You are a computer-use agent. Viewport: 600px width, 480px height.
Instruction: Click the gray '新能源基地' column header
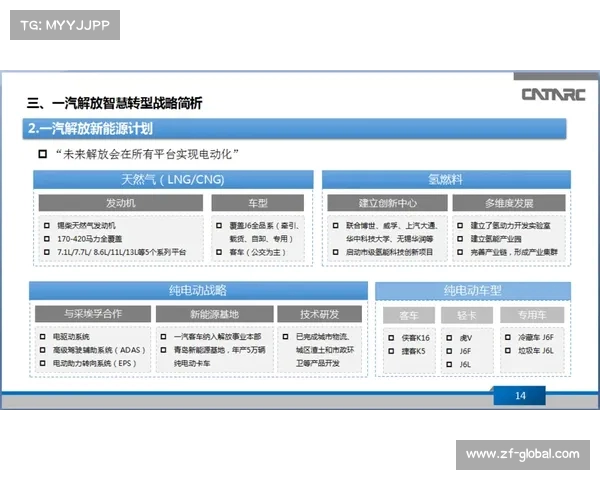pyautogui.click(x=215, y=314)
